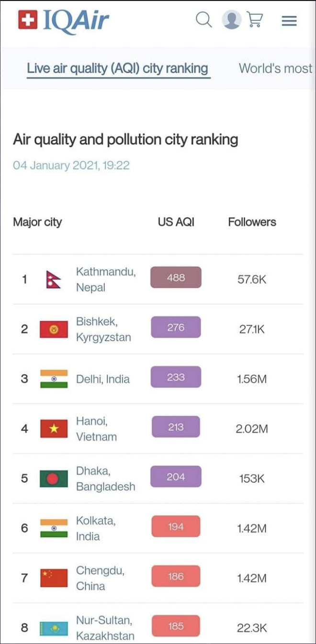Click the India flag next to Delhi
This screenshot has width=316, height=644.
pos(54,377)
